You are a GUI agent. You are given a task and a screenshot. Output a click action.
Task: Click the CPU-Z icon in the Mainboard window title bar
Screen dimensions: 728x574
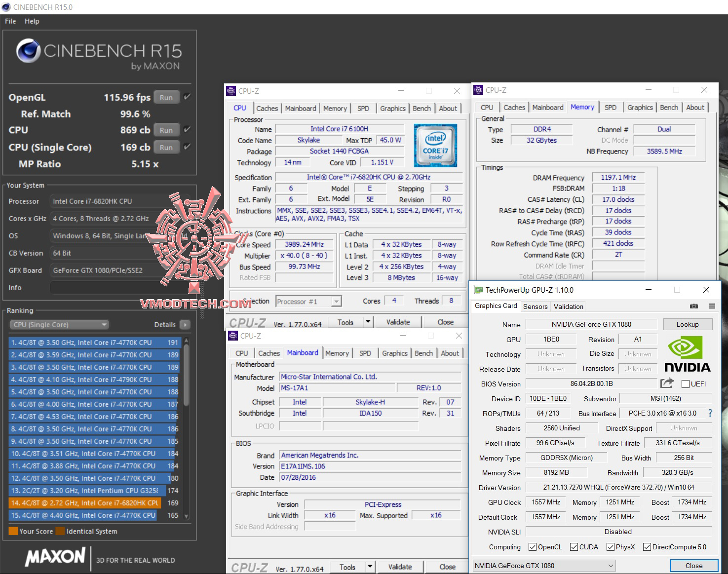(233, 336)
